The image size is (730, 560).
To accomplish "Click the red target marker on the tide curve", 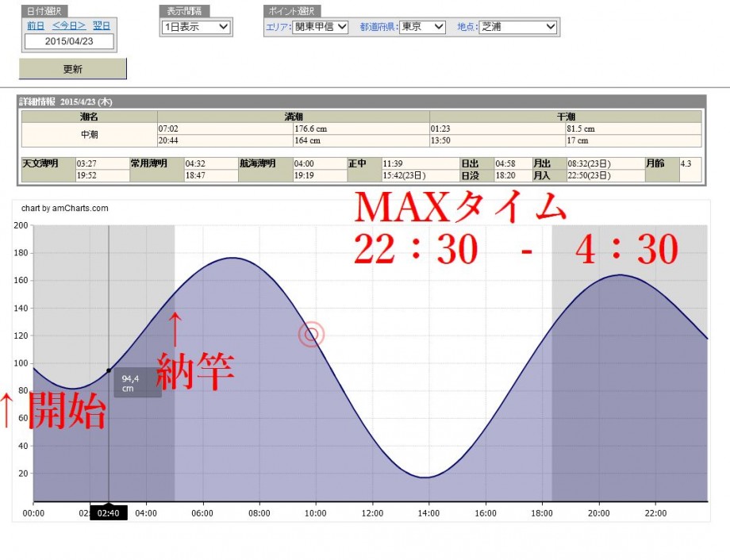I will [311, 335].
